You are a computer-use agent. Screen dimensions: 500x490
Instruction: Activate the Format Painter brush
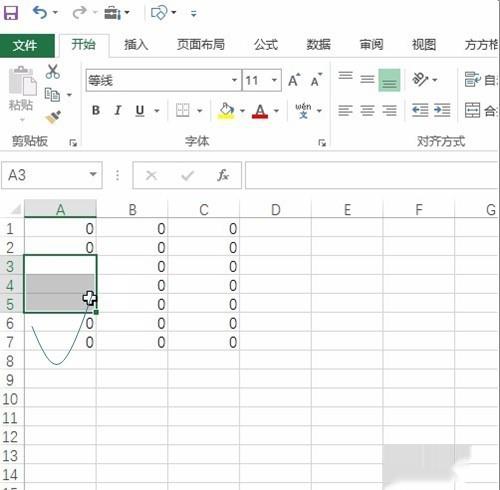pyautogui.click(x=53, y=117)
